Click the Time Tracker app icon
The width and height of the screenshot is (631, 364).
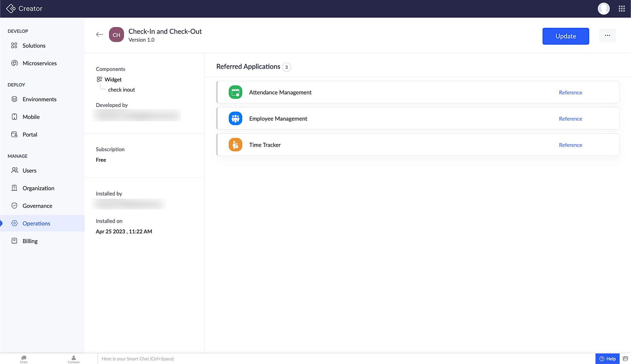(235, 145)
